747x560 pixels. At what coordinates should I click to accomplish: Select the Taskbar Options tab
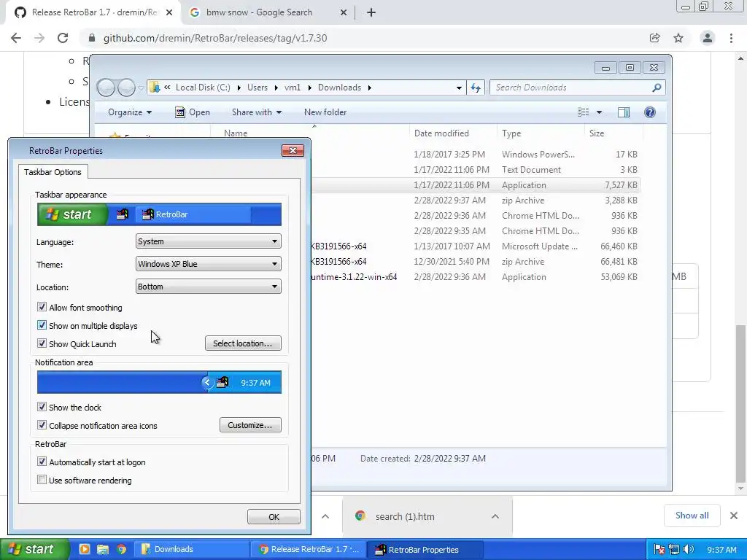(53, 172)
